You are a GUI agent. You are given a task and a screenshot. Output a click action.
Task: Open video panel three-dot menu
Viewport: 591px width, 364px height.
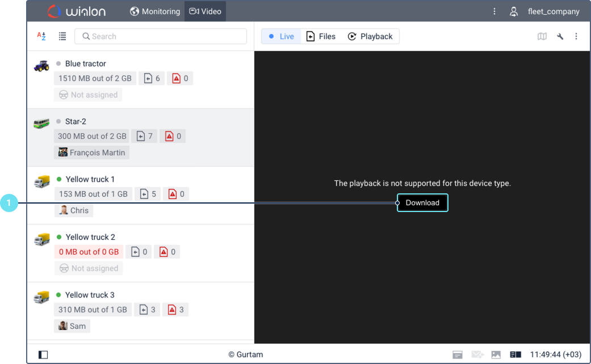tap(576, 36)
